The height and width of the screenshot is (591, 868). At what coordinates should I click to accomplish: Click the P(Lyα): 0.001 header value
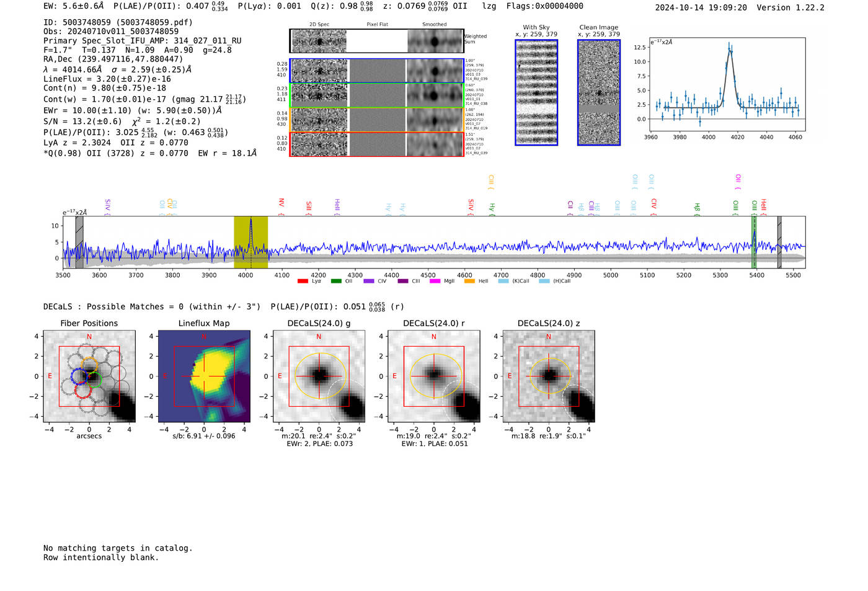pos(270,6)
